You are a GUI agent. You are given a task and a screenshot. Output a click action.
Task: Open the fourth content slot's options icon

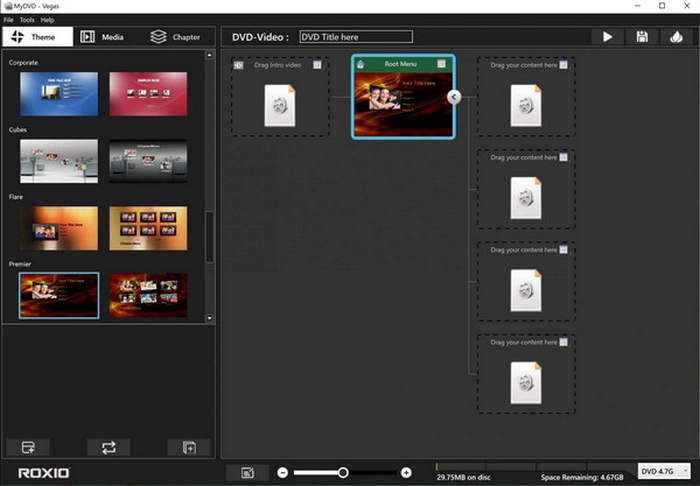[563, 342]
